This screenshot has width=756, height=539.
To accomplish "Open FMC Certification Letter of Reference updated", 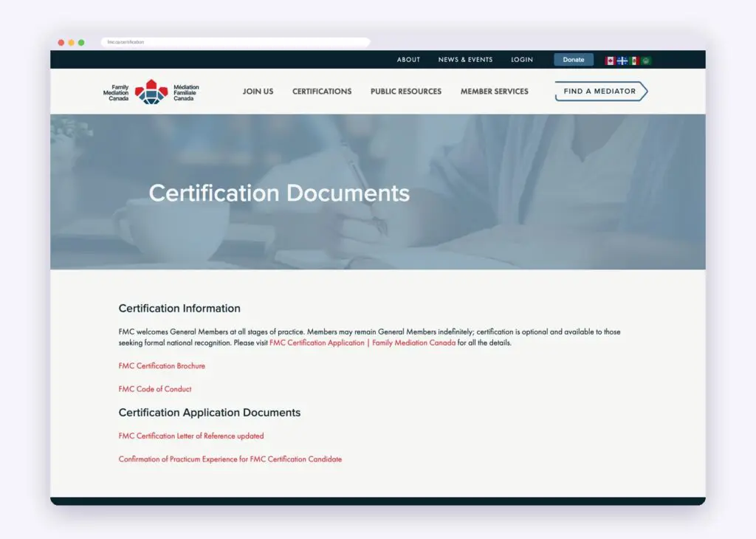I will [191, 436].
